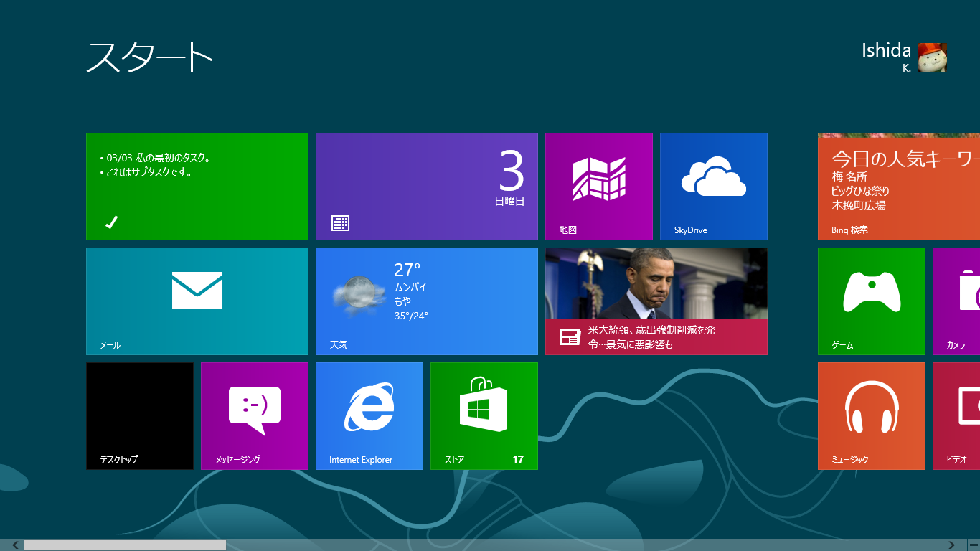Open the news tile with the president photo
The height and width of the screenshot is (551, 980).
656,301
